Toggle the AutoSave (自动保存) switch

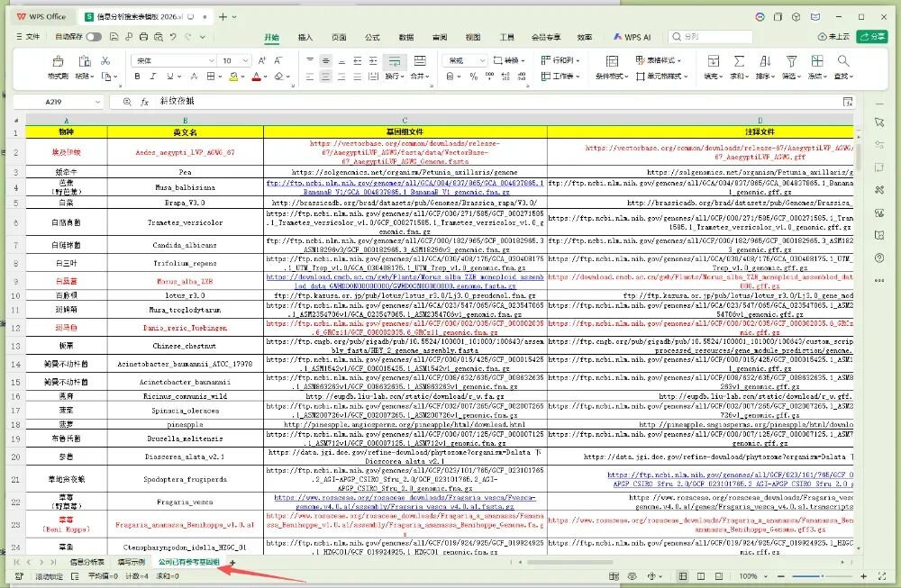94,37
